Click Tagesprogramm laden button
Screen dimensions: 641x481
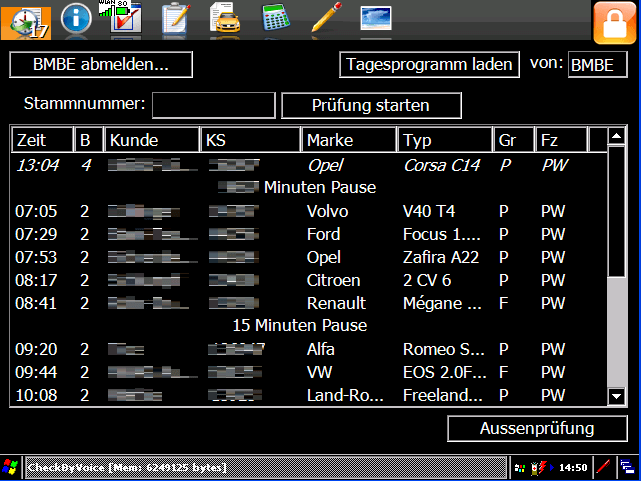point(429,65)
